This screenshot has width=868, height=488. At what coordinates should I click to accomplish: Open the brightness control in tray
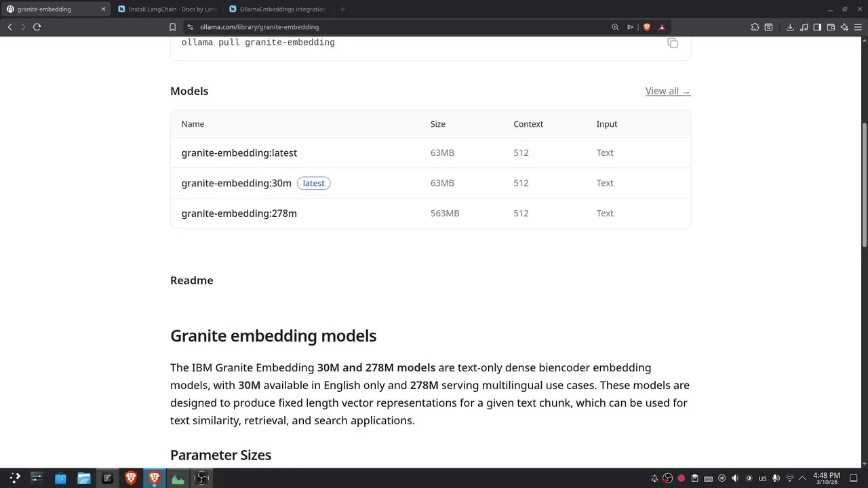[x=749, y=479]
